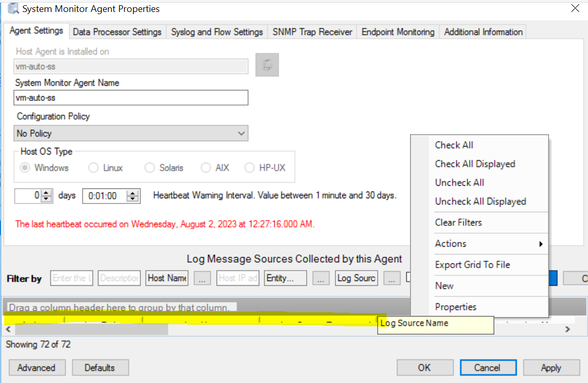
Task: Click the host browse icon button
Action: [x=267, y=65]
